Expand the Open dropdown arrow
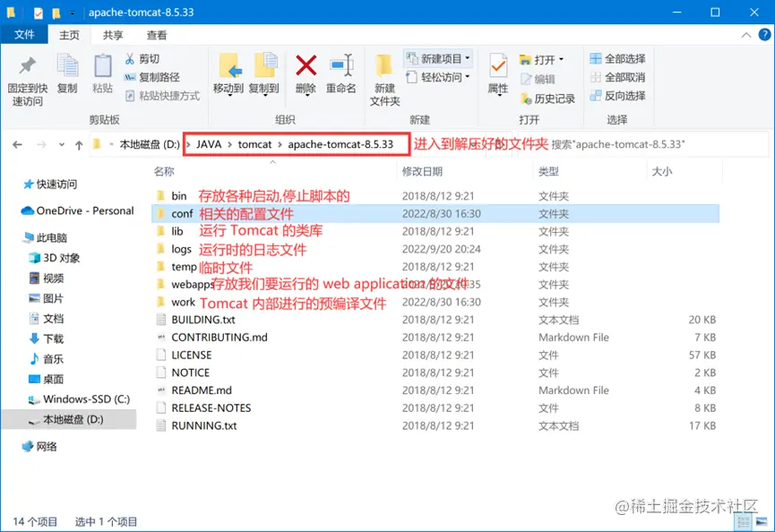The height and width of the screenshot is (532, 775). (561, 60)
